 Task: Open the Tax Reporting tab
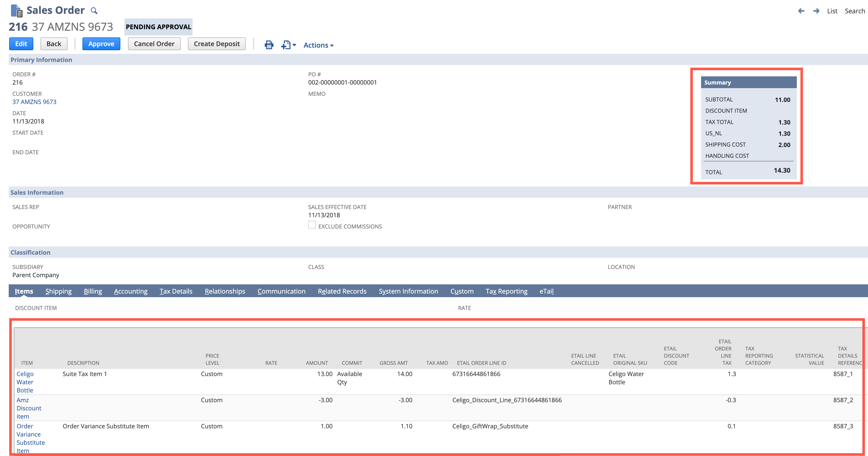click(x=506, y=291)
